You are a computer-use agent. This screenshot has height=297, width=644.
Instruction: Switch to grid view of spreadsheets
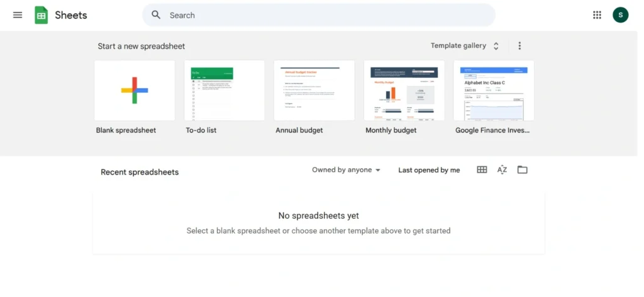(482, 170)
